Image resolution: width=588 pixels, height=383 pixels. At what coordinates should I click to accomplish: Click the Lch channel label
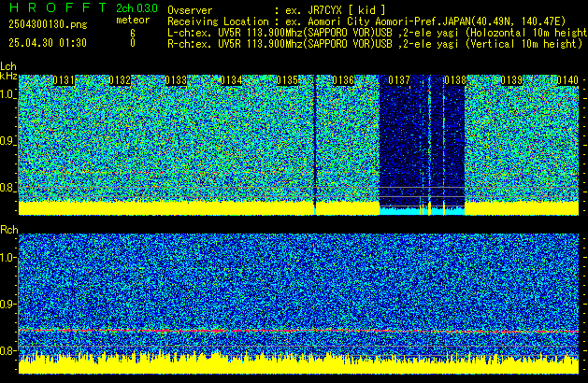pos(8,66)
